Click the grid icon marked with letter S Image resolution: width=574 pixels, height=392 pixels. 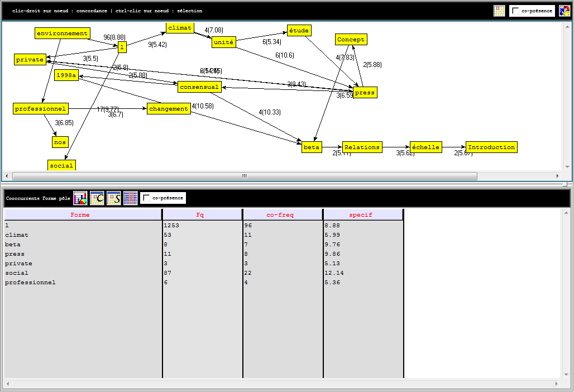[113, 198]
